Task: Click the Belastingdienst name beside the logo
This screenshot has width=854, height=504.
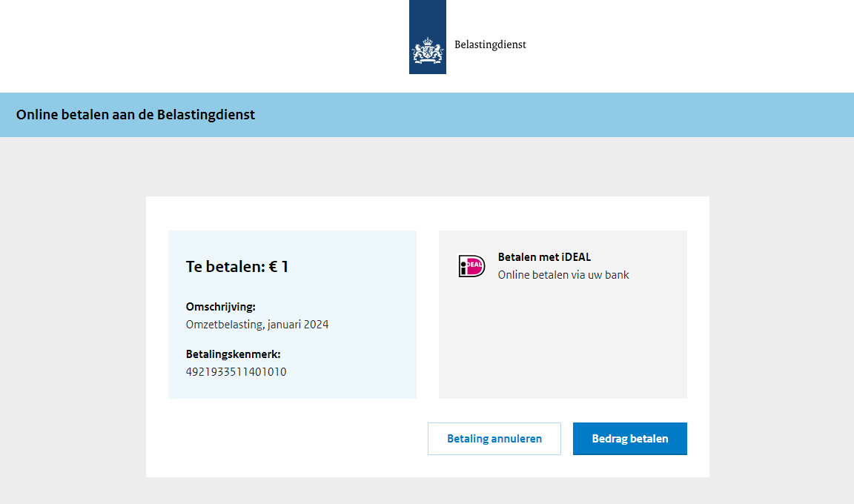Action: click(x=490, y=44)
